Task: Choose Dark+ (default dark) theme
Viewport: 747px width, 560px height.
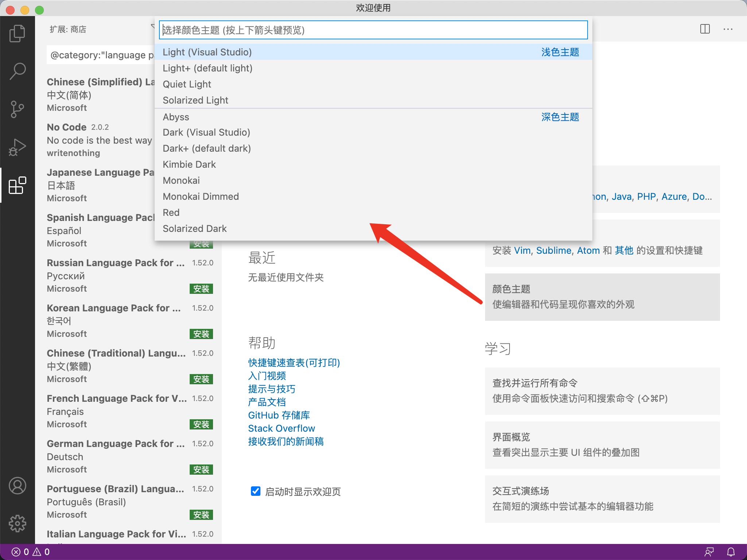Action: click(206, 148)
